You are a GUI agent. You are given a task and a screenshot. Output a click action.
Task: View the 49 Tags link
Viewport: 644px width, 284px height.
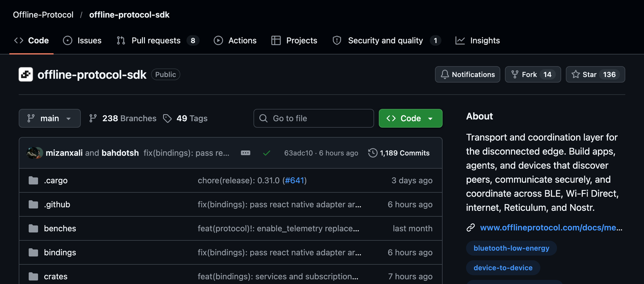pos(186,118)
